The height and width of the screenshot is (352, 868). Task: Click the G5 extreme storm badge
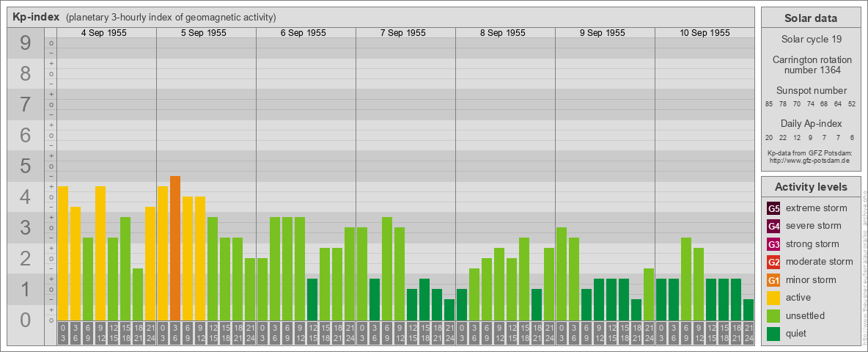coord(773,208)
